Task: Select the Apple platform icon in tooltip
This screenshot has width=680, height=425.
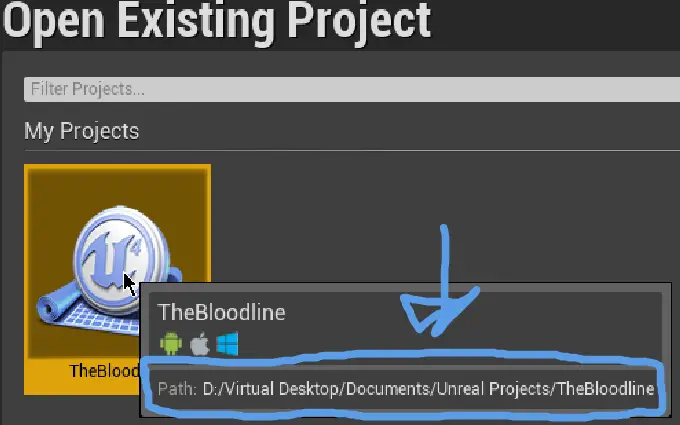Action: [x=199, y=344]
